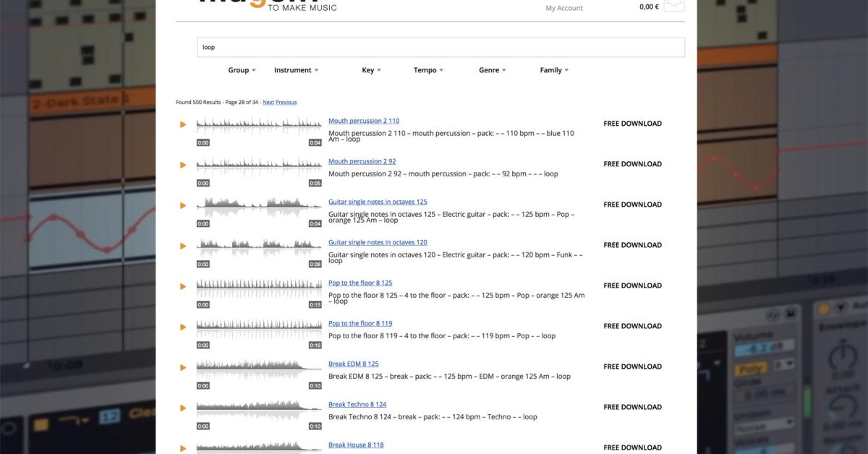Expand the Key filter dropdown
Image resolution: width=868 pixels, height=454 pixels.
[x=371, y=70]
